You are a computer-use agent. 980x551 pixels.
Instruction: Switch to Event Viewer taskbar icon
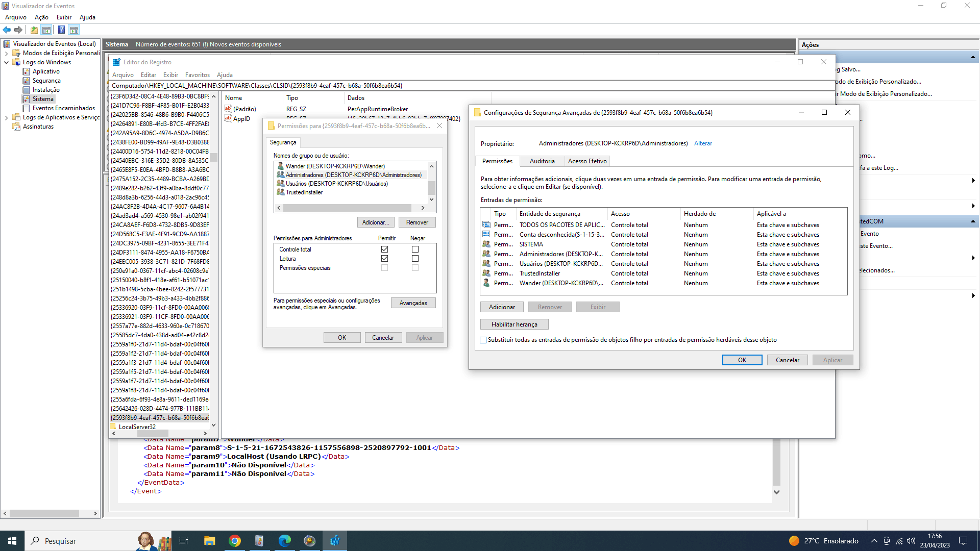[x=260, y=541]
